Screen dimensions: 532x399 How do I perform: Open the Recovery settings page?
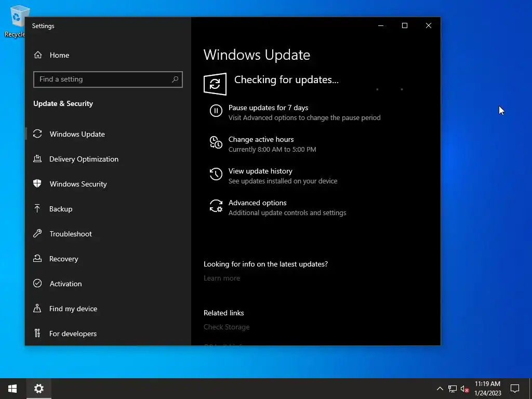[x=108, y=259]
